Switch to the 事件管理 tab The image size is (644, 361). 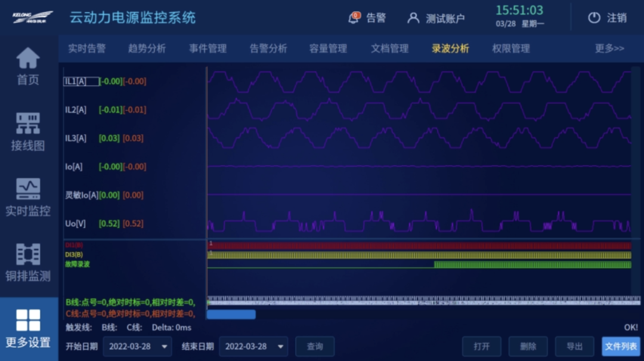pyautogui.click(x=208, y=48)
